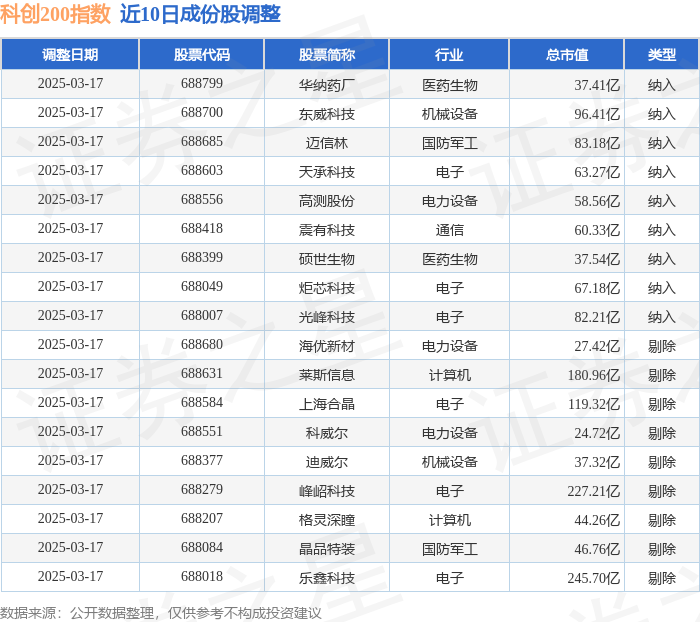Viewport: 700px width, 622px height.
Task: Select stock code 688418
Action: [202, 229]
